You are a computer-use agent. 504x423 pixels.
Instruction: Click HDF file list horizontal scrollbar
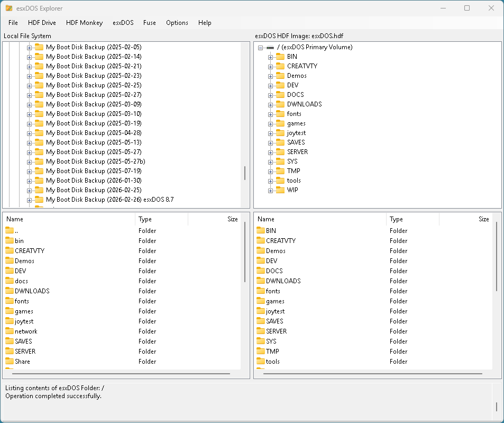click(x=373, y=374)
